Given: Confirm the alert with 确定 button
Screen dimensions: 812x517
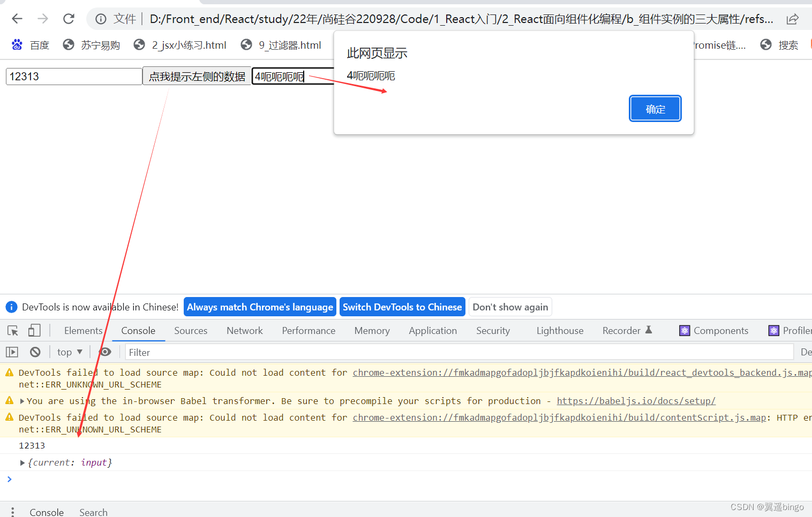Looking at the screenshot, I should click(655, 109).
